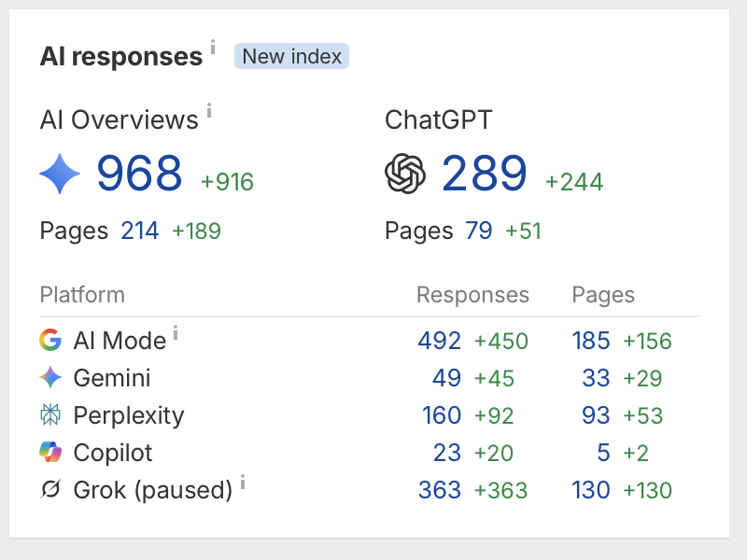Image resolution: width=747 pixels, height=560 pixels.
Task: Click the +244 change value
Action: tap(574, 182)
